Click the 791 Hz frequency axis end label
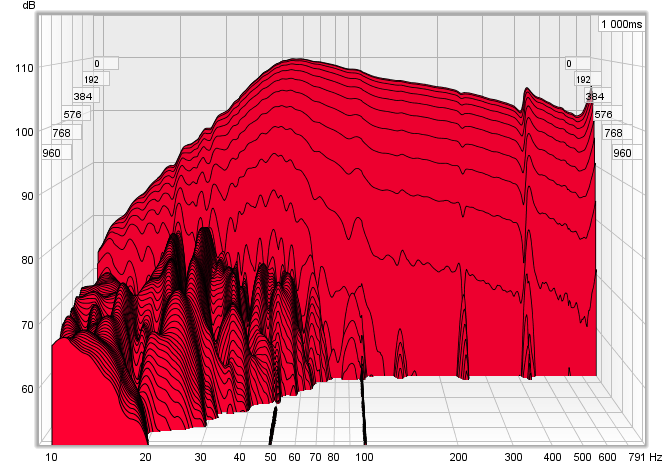This screenshot has height=467, width=664. click(634, 456)
